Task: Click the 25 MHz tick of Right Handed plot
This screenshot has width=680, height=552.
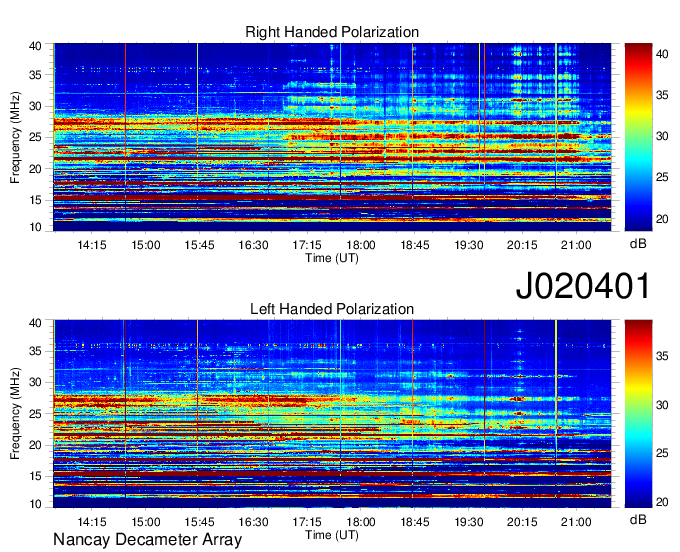Action: 35,137
